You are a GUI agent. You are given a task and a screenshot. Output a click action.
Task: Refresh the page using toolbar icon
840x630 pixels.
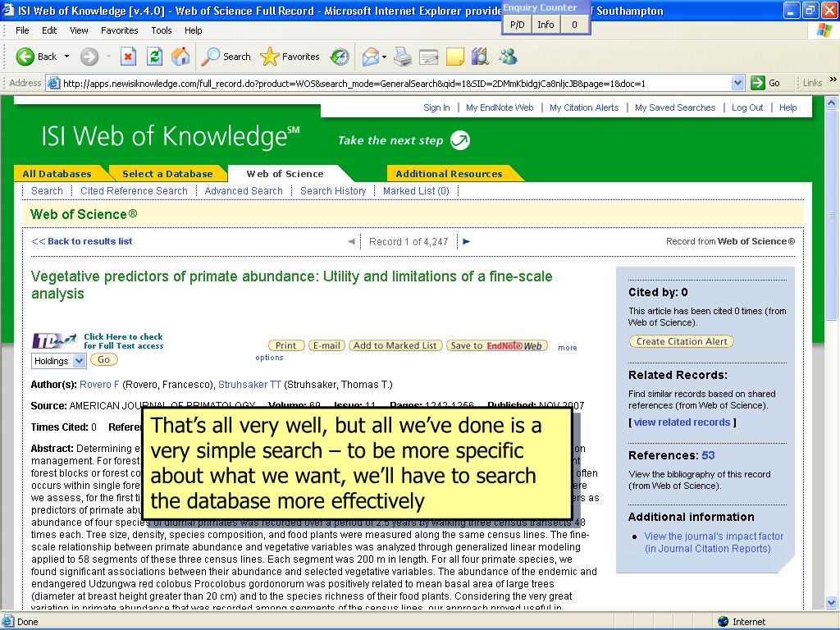point(154,57)
